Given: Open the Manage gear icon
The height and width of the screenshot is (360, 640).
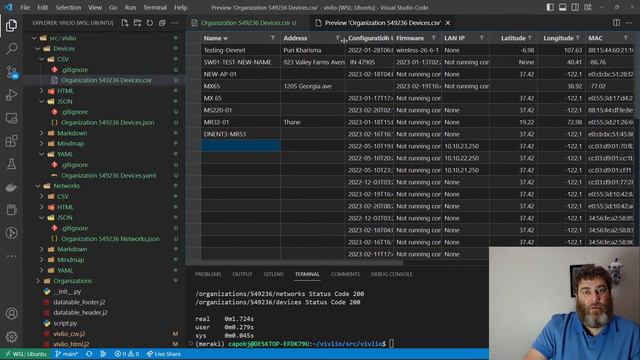Looking at the screenshot, I should (x=11, y=336).
